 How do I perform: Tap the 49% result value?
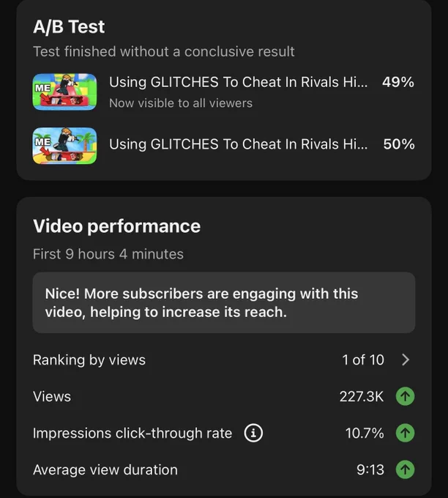click(x=398, y=82)
